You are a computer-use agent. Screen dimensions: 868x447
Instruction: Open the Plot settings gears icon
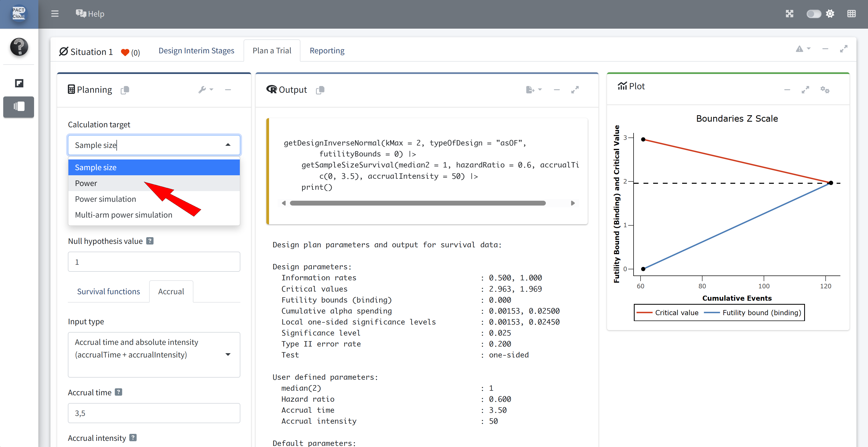[x=825, y=90]
